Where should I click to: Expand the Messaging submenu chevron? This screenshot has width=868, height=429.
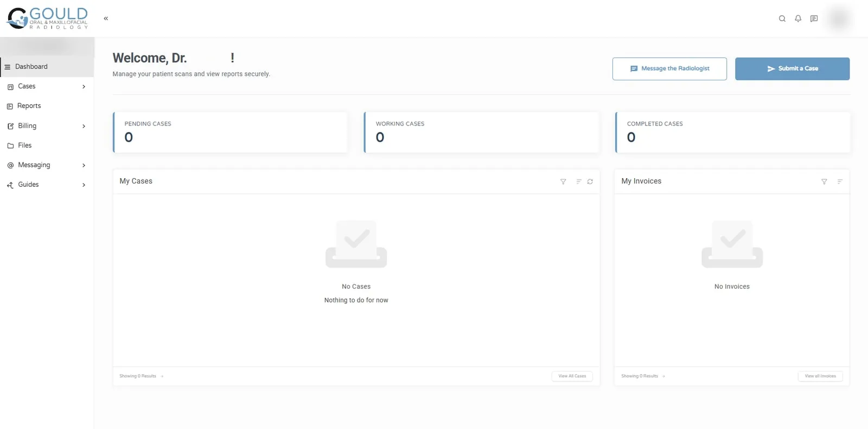click(x=84, y=165)
